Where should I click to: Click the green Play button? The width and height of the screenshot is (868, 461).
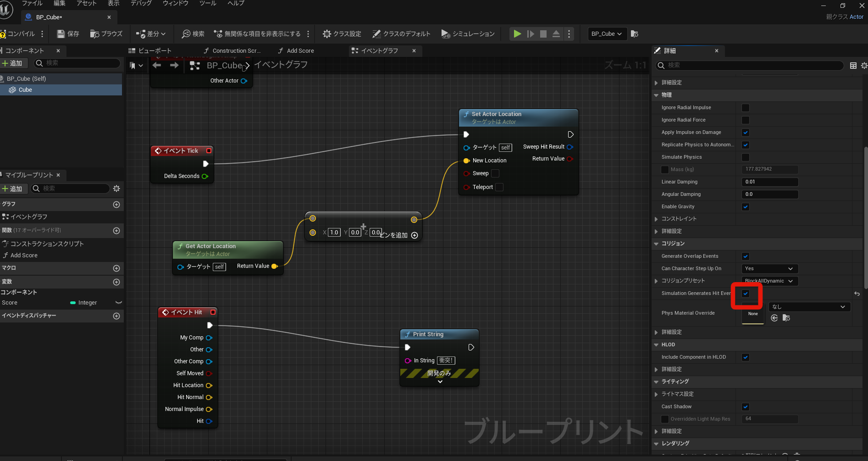coord(517,34)
